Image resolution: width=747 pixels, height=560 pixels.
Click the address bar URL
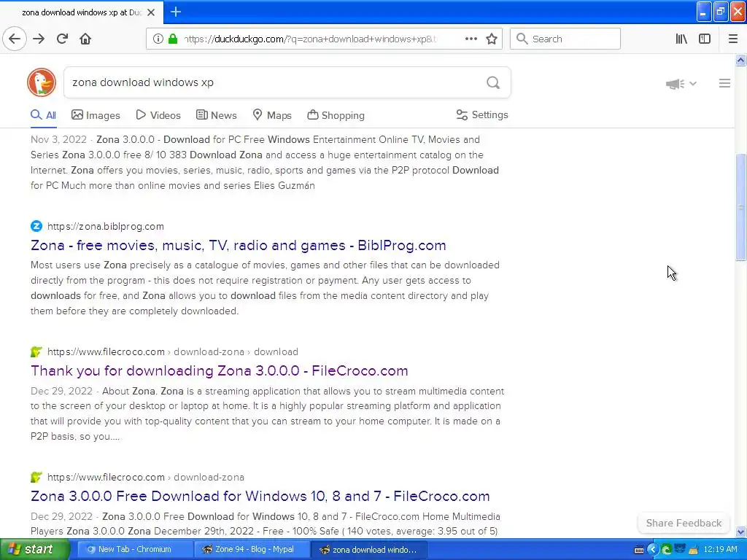click(309, 39)
